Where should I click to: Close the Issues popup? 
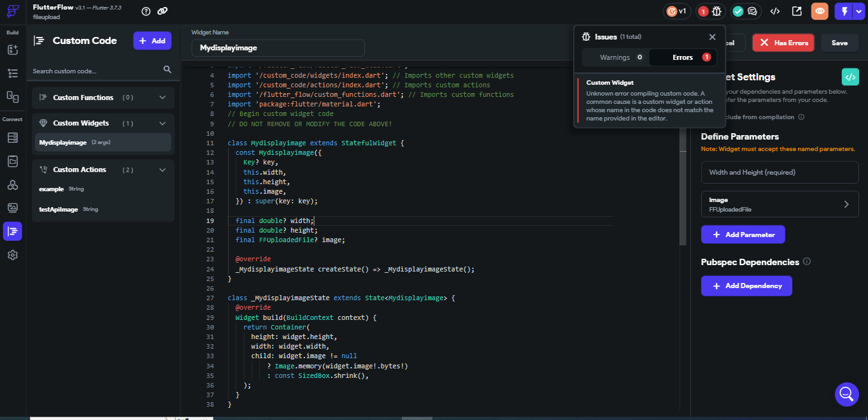click(712, 37)
